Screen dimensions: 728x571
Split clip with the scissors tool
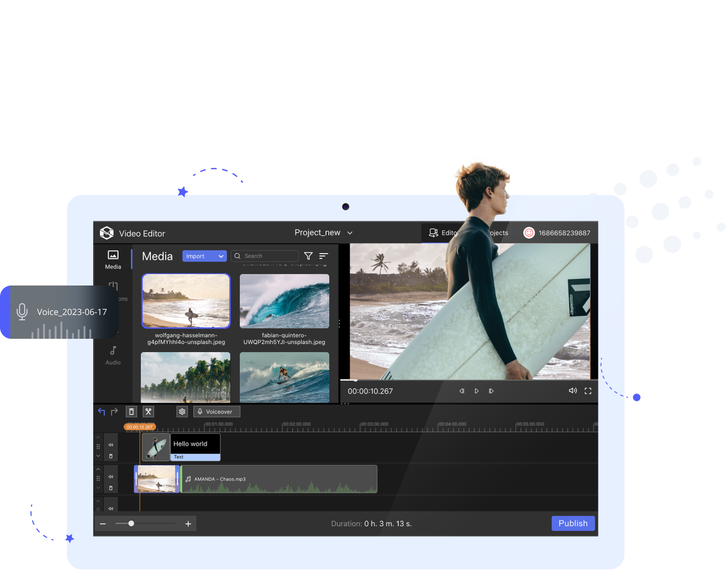[x=148, y=412]
